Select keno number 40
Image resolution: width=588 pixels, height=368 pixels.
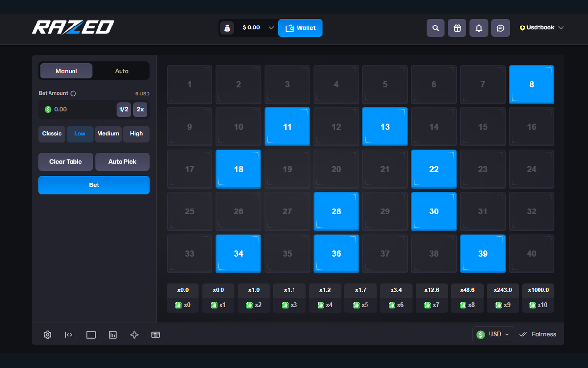tap(532, 254)
